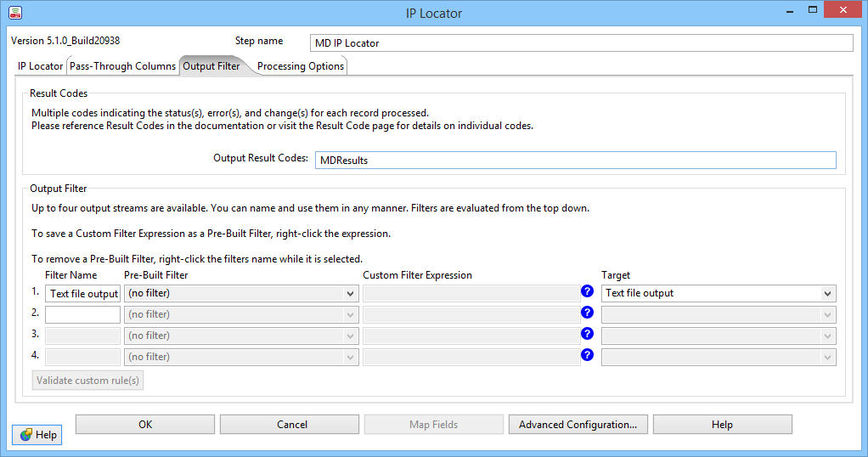Go to the Processing Options tab
The height and width of the screenshot is (457, 868).
click(301, 66)
